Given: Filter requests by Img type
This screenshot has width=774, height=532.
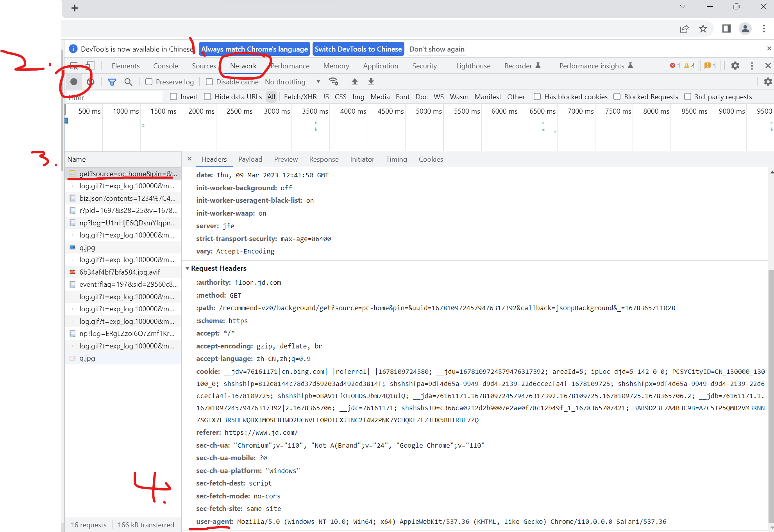Looking at the screenshot, I should pyautogui.click(x=358, y=96).
